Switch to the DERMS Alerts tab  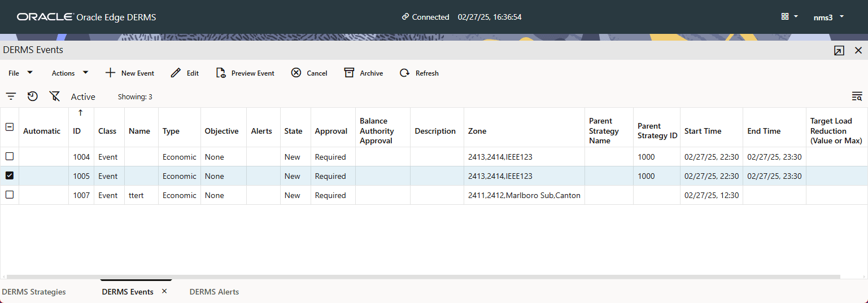[x=214, y=292]
